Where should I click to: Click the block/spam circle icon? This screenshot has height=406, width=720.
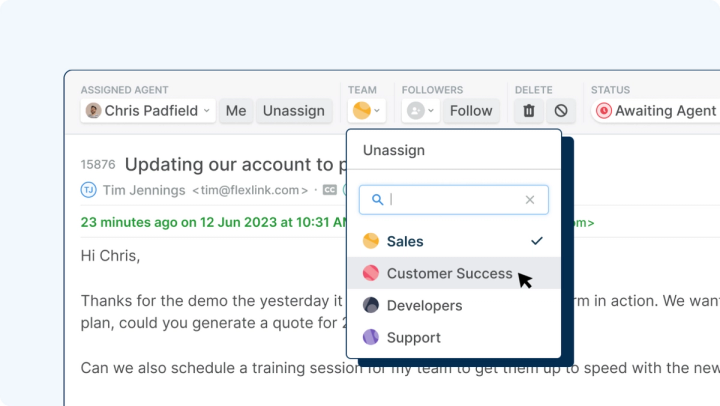(x=560, y=111)
